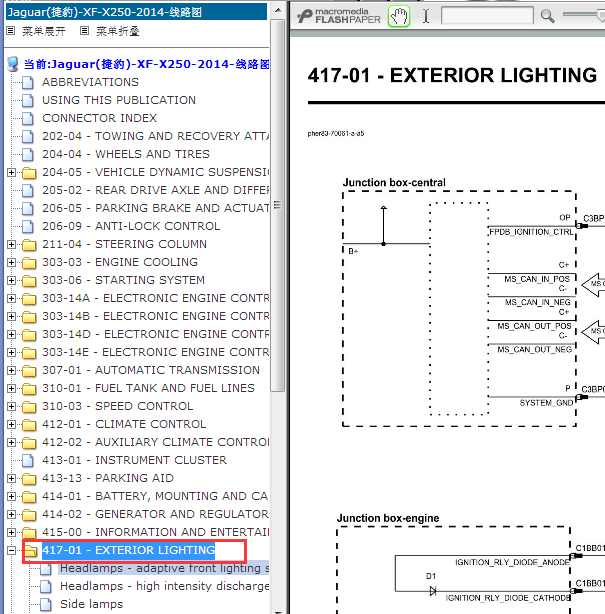
Task: Select 310-01 FUEL TANK AND FUEL LINES
Action: tap(148, 388)
